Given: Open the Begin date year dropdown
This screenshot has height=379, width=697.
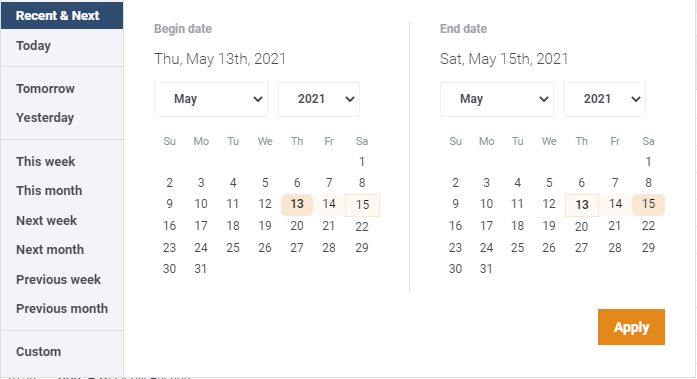Looking at the screenshot, I should pos(319,99).
